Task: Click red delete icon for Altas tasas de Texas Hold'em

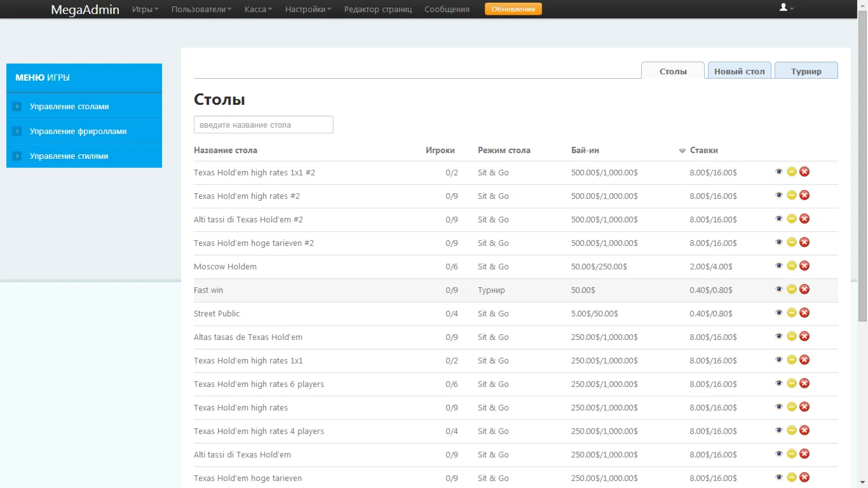Action: pyautogui.click(x=804, y=337)
